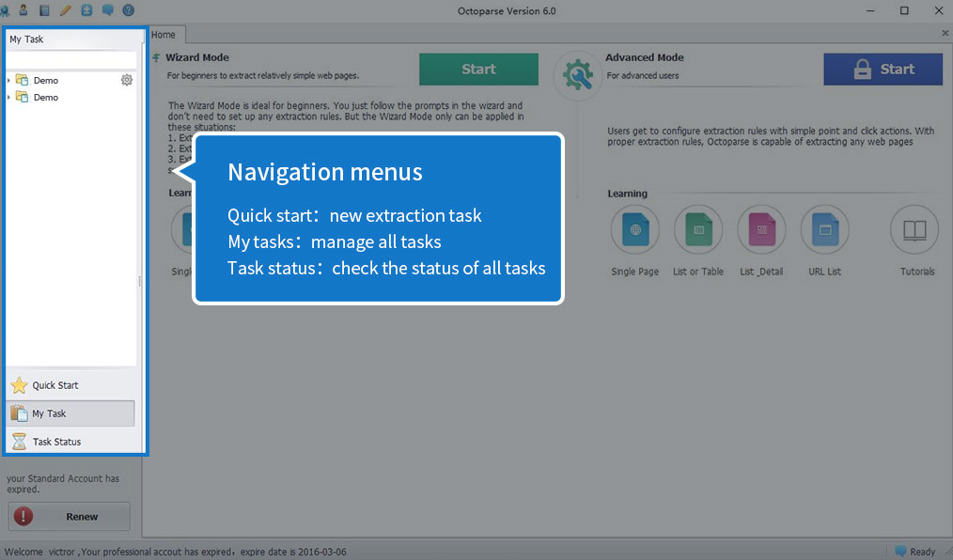Click the pencil edit toolbar icon

66,10
